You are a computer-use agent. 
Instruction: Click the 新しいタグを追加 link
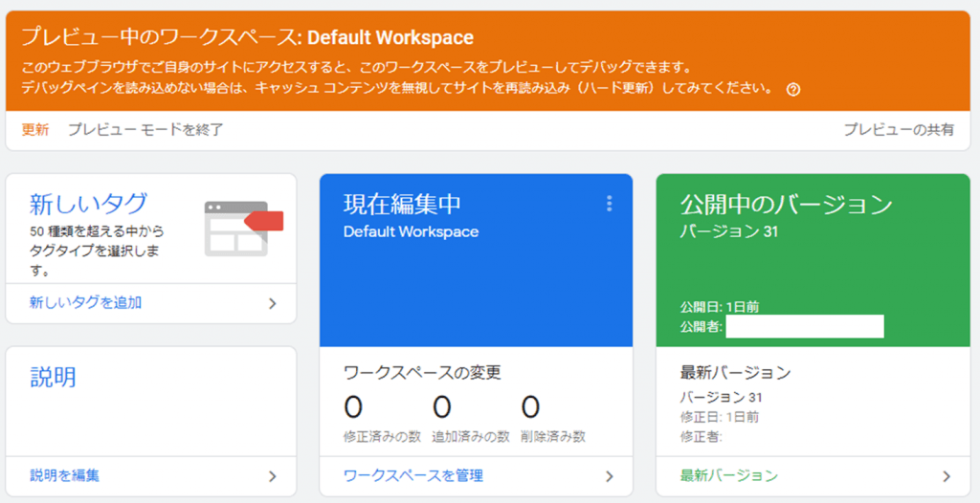(x=86, y=303)
